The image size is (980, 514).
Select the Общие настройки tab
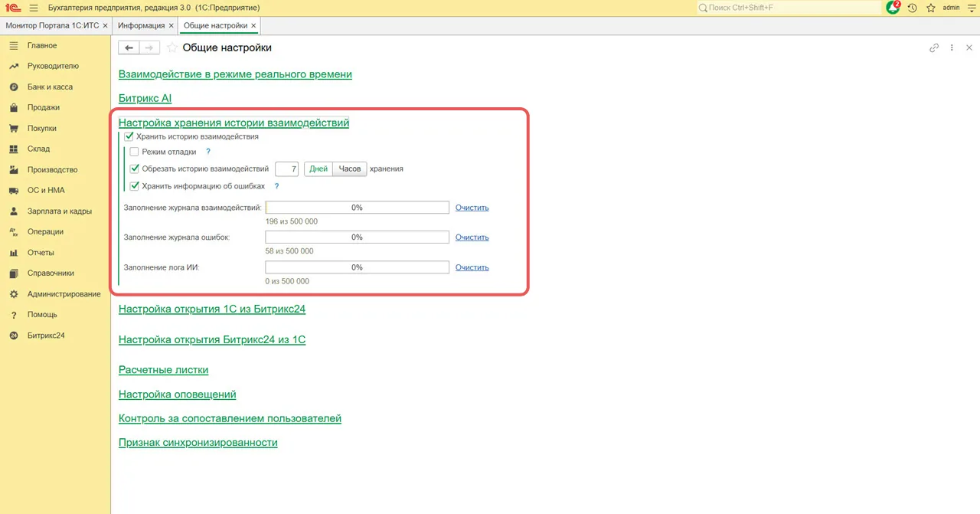(x=215, y=25)
